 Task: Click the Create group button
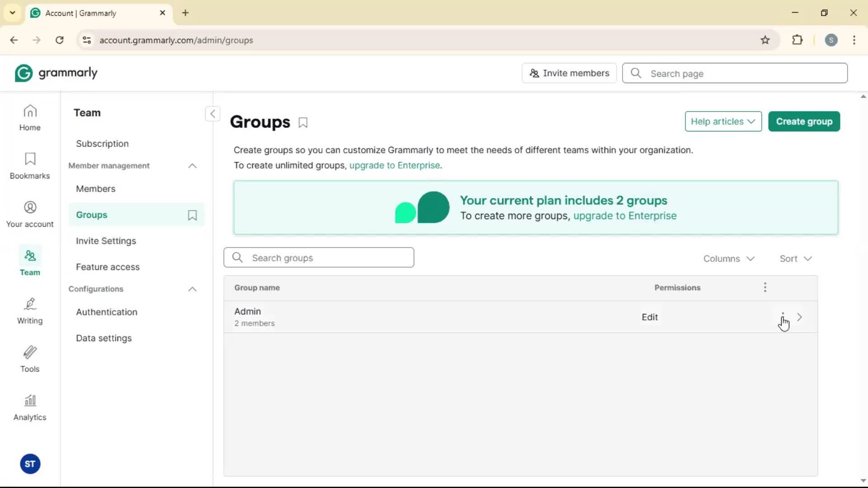pos(804,122)
